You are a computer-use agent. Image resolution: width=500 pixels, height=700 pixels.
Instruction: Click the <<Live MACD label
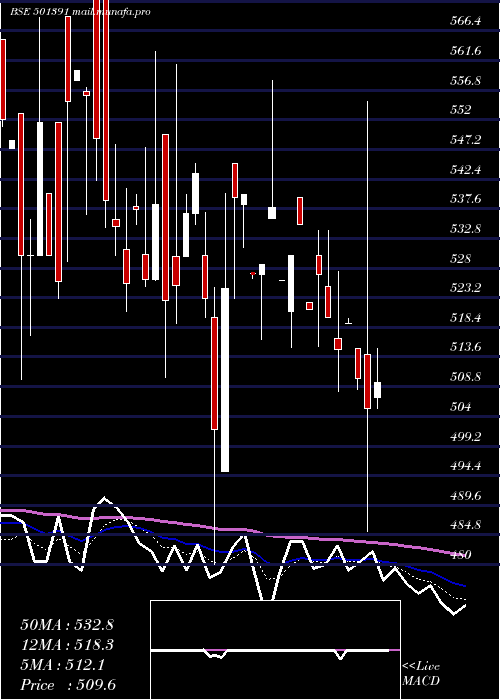pos(421,673)
